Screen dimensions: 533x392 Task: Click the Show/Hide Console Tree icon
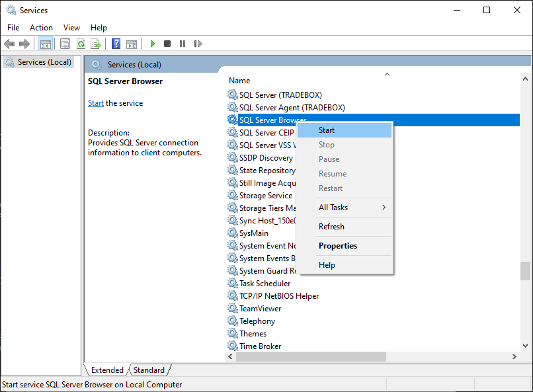pos(46,44)
